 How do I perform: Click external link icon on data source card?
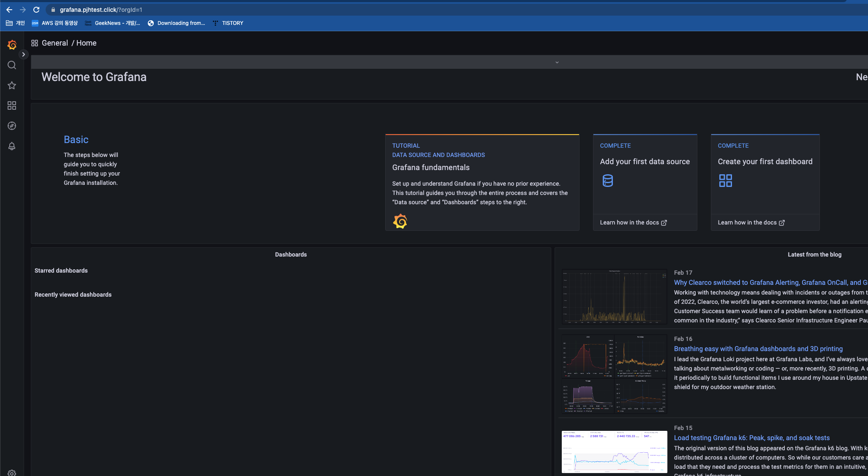point(664,223)
